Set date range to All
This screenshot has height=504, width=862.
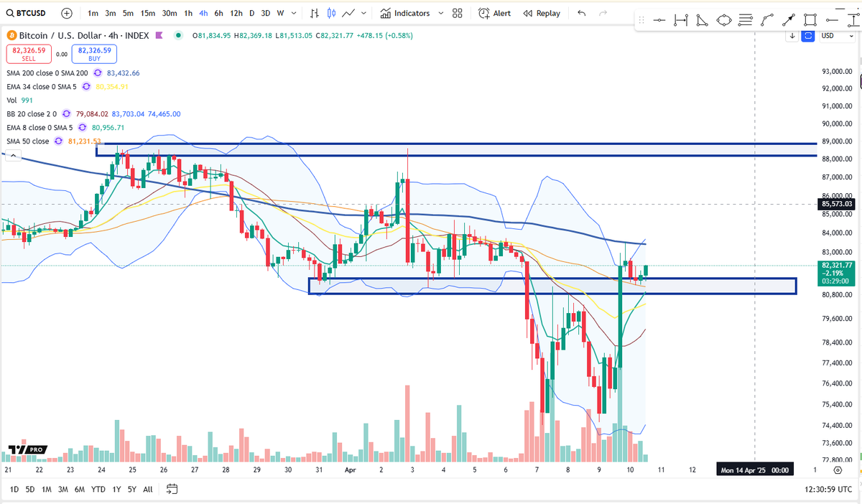(148, 489)
